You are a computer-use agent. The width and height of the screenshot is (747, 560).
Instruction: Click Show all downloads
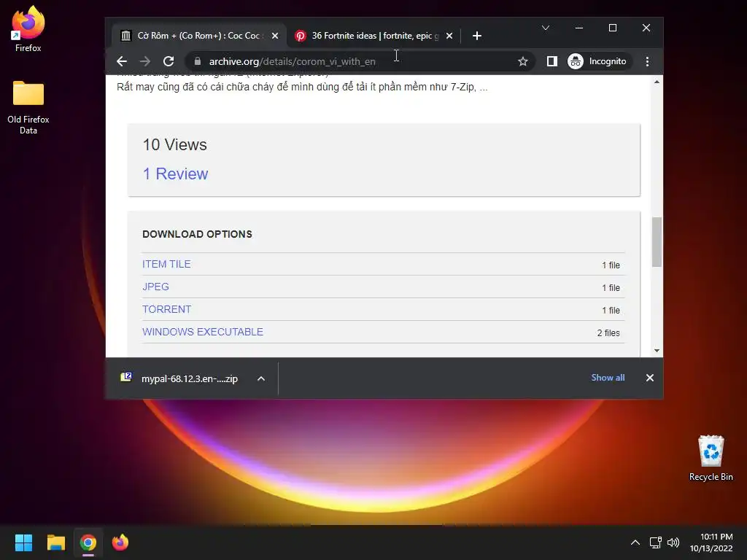tap(608, 378)
